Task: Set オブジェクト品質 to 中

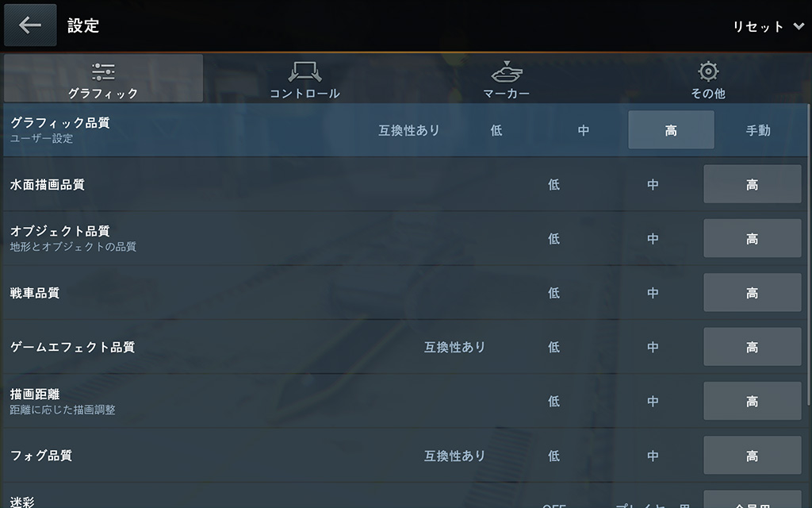Action: click(653, 238)
